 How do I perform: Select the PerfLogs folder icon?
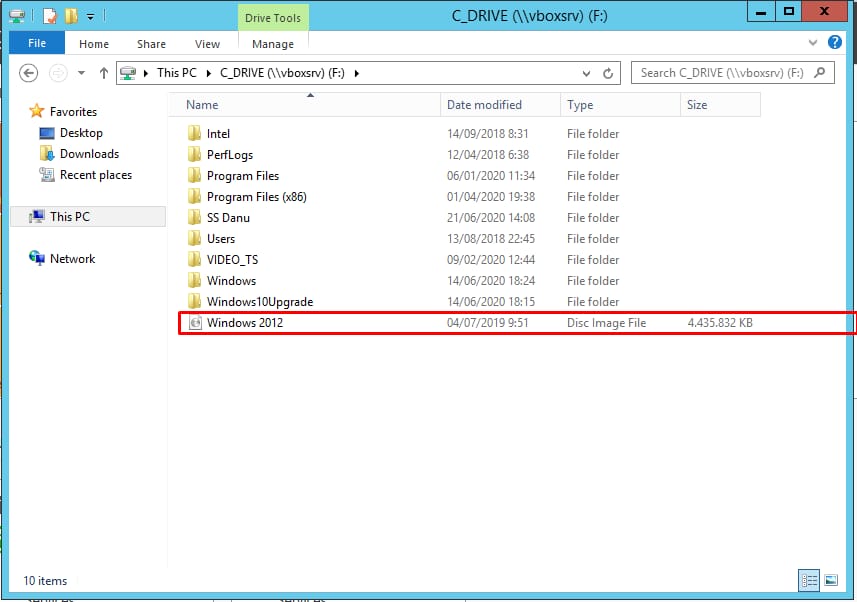[194, 154]
